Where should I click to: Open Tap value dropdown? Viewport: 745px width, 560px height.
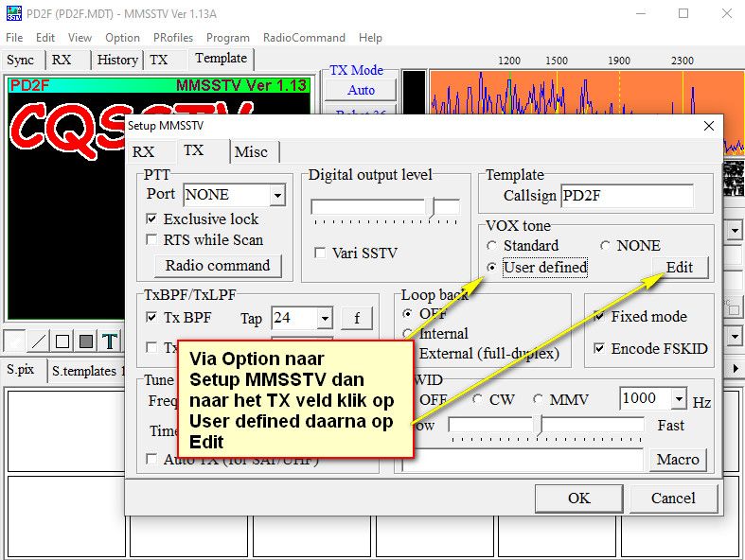tap(325, 318)
